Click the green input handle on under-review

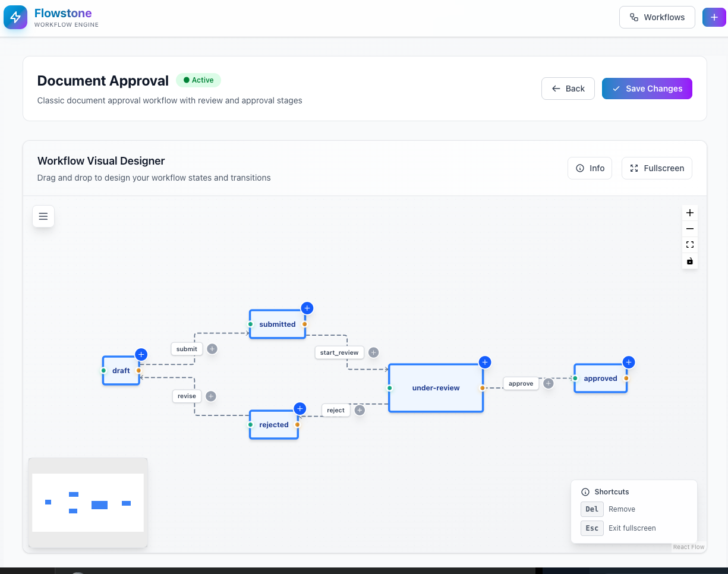click(x=390, y=388)
